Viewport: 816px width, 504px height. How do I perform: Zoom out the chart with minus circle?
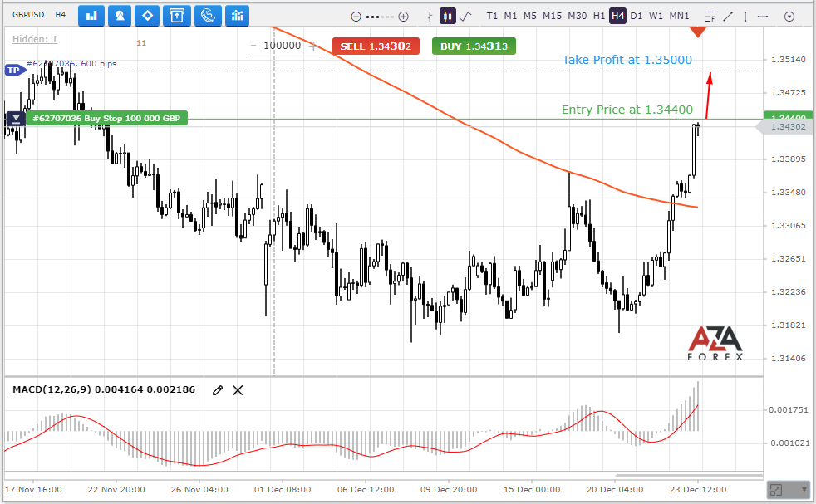356,17
